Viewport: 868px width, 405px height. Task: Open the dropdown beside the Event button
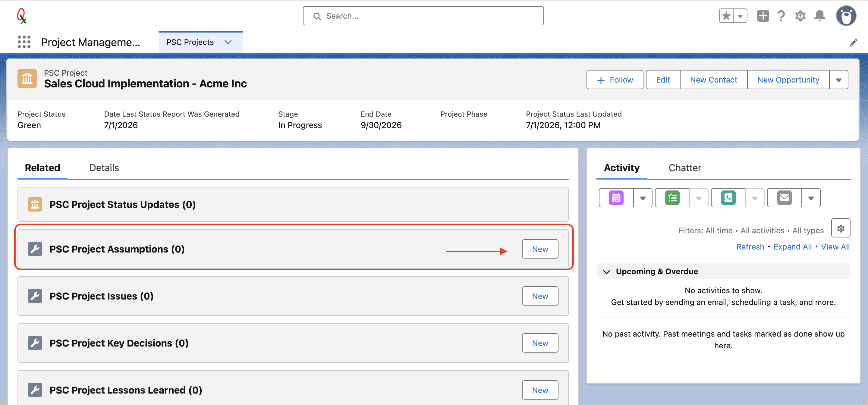(x=643, y=198)
